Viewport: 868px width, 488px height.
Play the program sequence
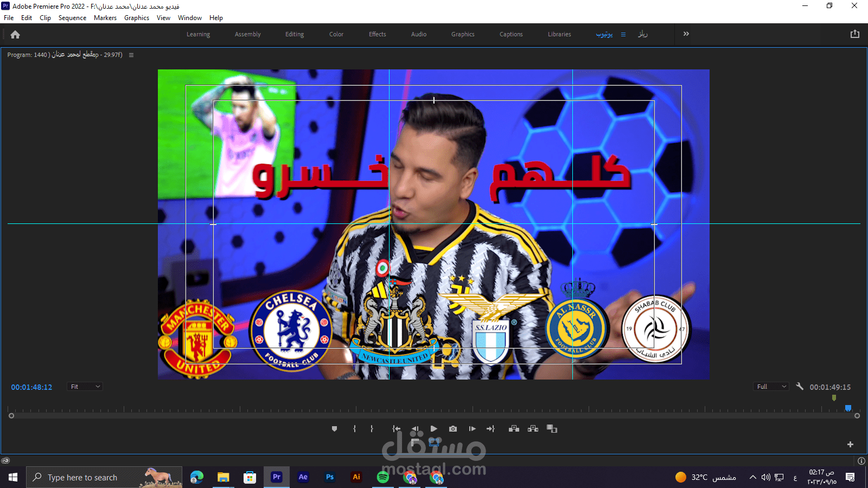point(434,429)
